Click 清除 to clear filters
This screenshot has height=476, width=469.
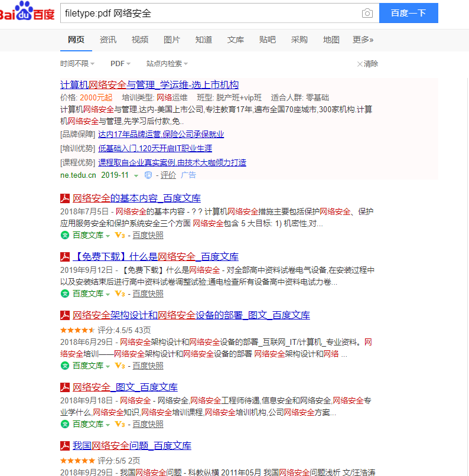371,64
